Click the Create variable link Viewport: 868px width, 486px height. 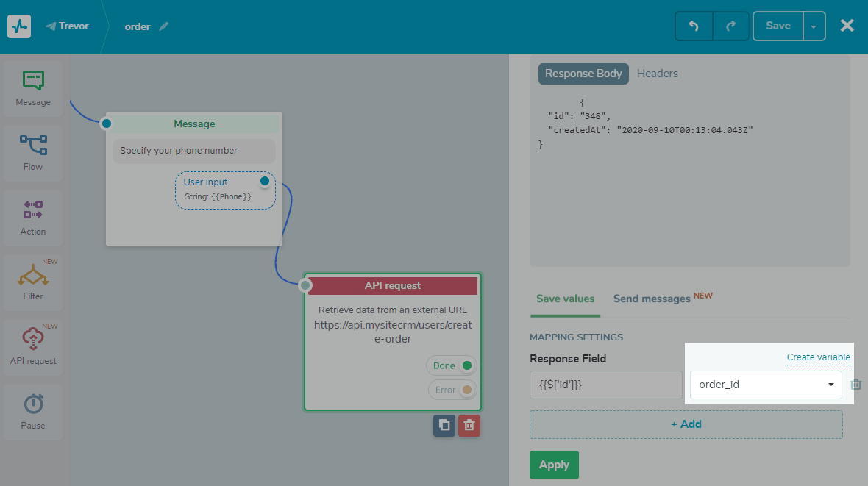click(818, 357)
